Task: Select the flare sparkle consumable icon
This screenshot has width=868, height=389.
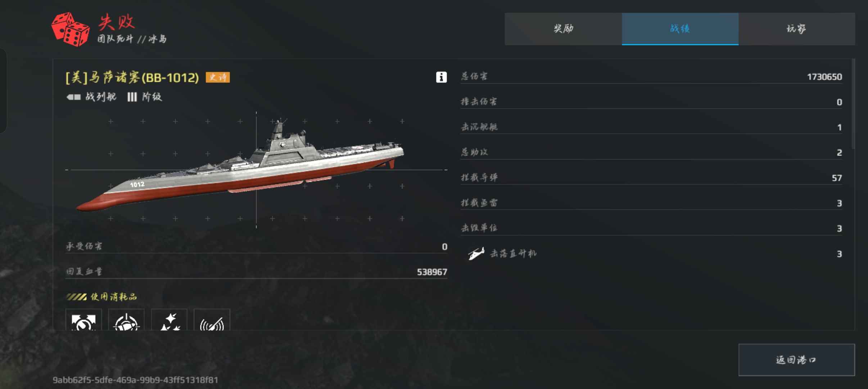Action: tap(169, 320)
